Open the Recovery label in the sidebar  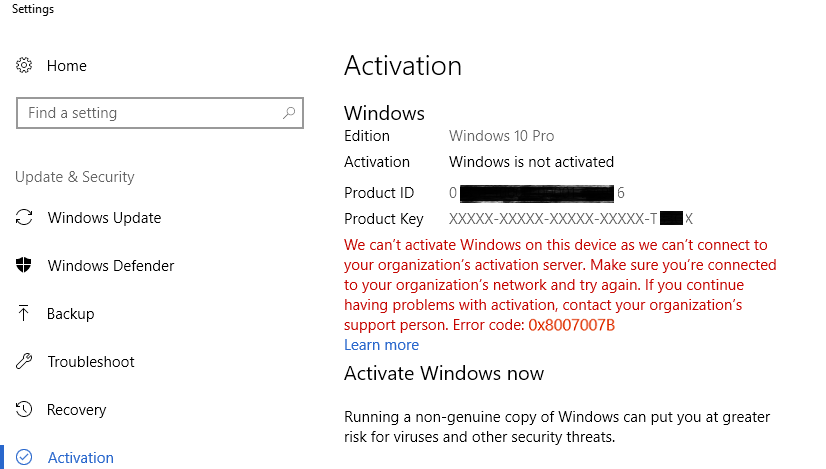76,410
